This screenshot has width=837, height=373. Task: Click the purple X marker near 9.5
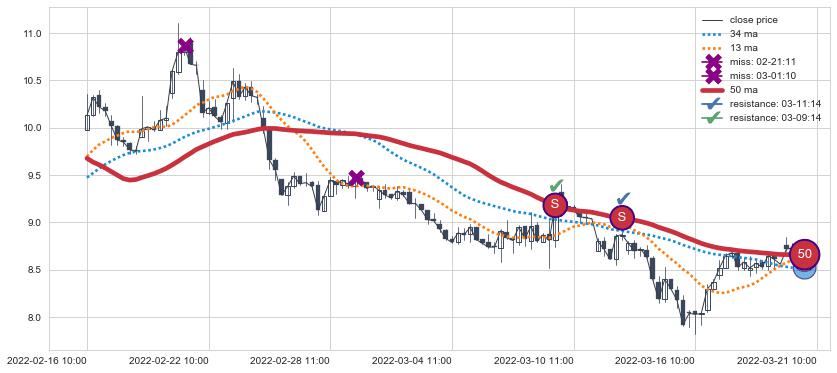357,178
